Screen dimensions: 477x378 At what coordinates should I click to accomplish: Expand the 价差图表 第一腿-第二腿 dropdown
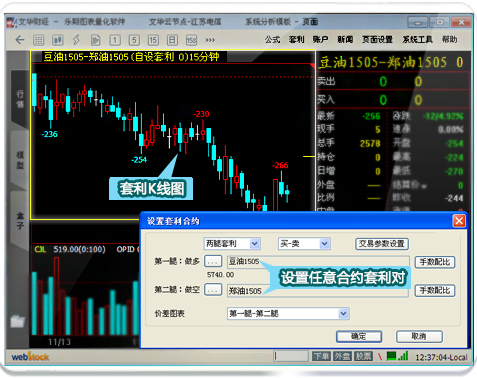(x=288, y=314)
